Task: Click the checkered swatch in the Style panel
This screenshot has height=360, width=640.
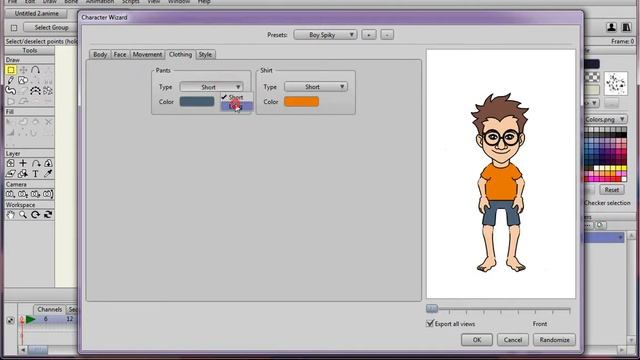Action: pos(592,77)
